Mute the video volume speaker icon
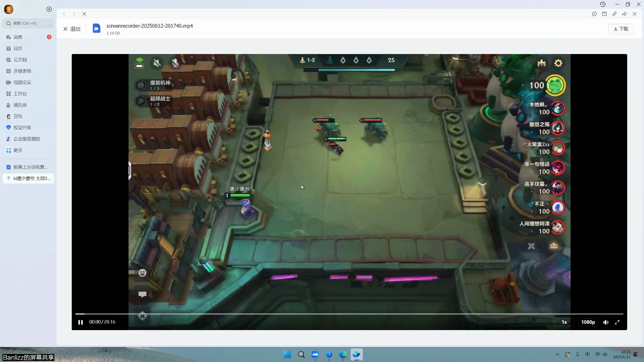The image size is (644, 362). tap(605, 322)
